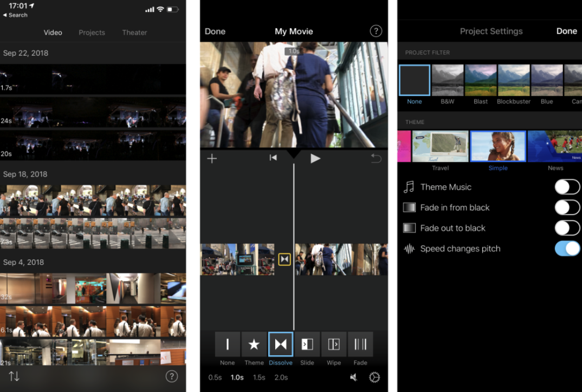Select the Travel theme

click(440, 146)
